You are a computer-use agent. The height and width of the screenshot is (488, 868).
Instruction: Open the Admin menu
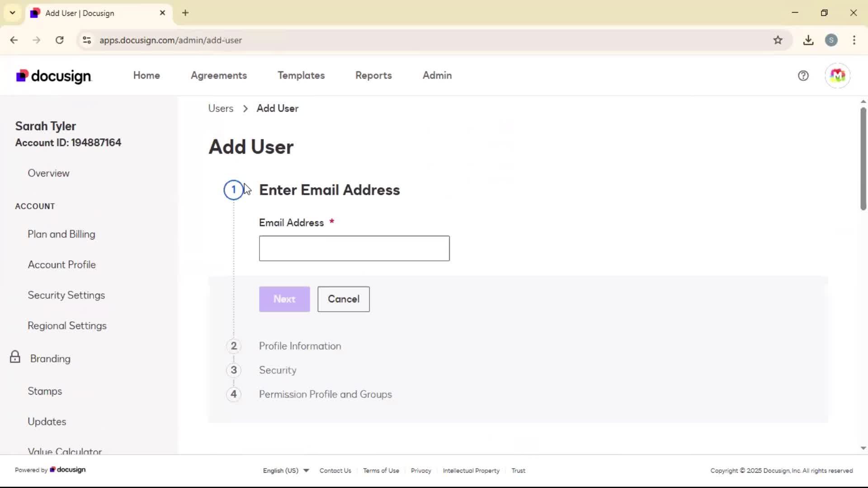tap(437, 75)
